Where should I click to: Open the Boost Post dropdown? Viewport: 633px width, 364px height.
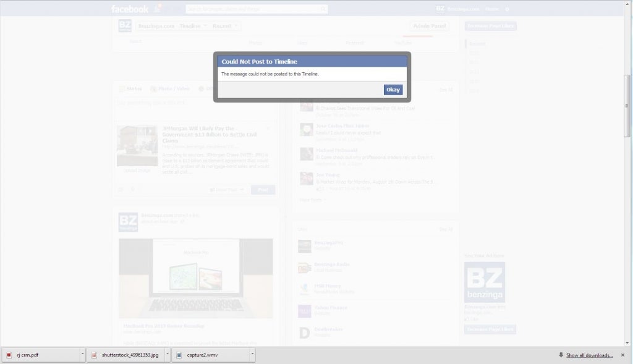[226, 190]
